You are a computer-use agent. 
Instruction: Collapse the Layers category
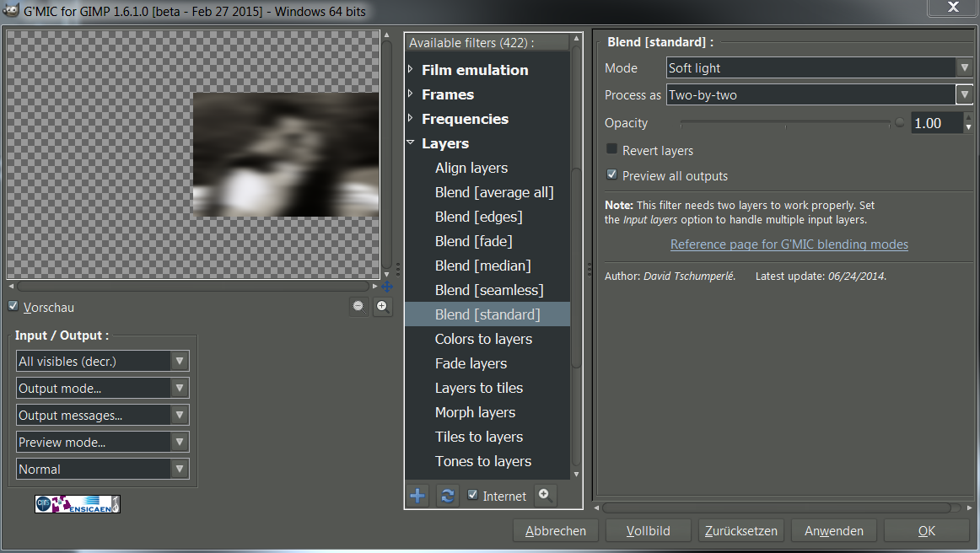click(x=411, y=142)
